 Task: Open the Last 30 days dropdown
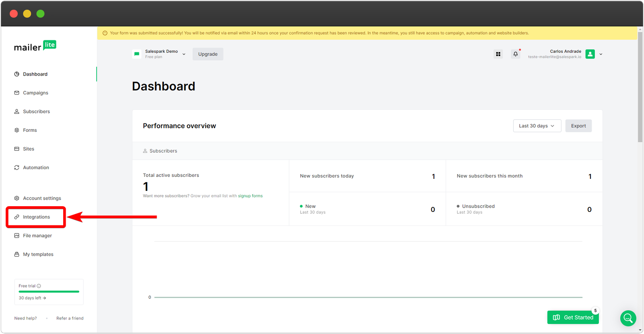(x=537, y=126)
